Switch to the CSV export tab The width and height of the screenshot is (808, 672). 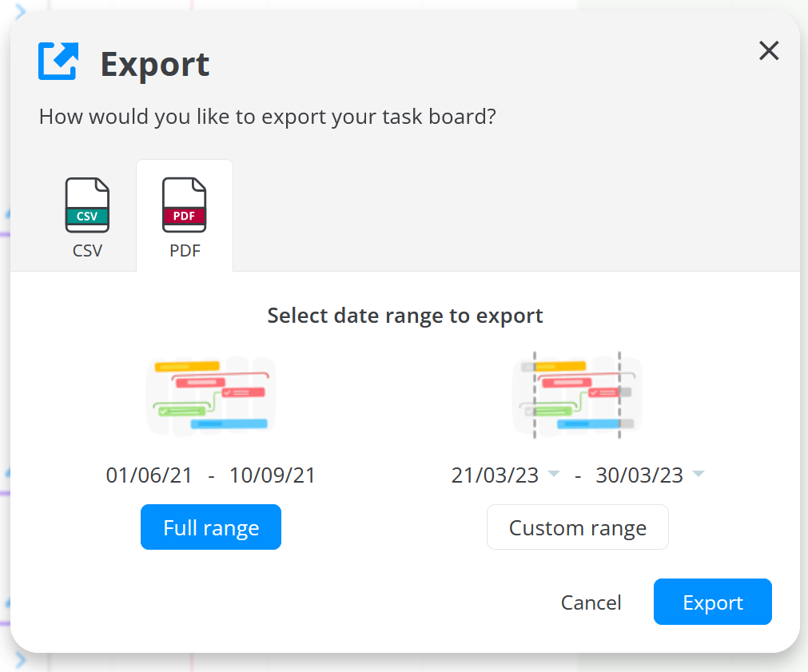pos(86,216)
